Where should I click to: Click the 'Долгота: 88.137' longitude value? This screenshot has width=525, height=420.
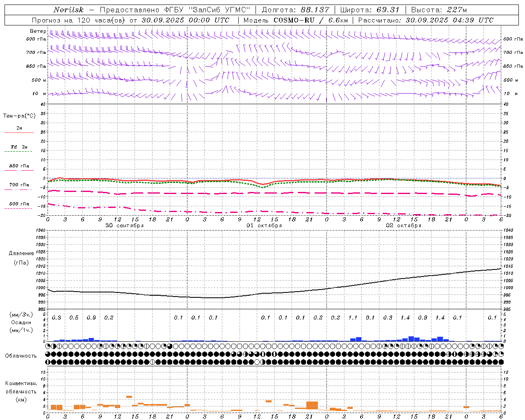click(295, 10)
